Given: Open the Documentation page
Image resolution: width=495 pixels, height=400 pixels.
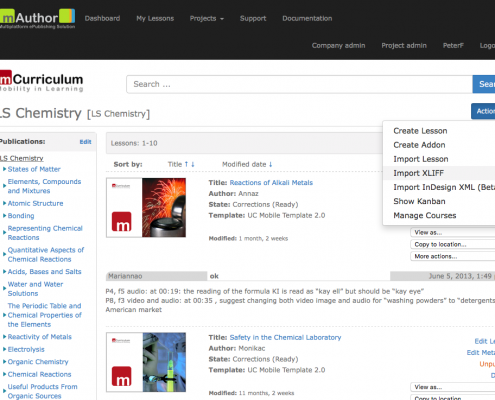Looking at the screenshot, I should pos(307,18).
